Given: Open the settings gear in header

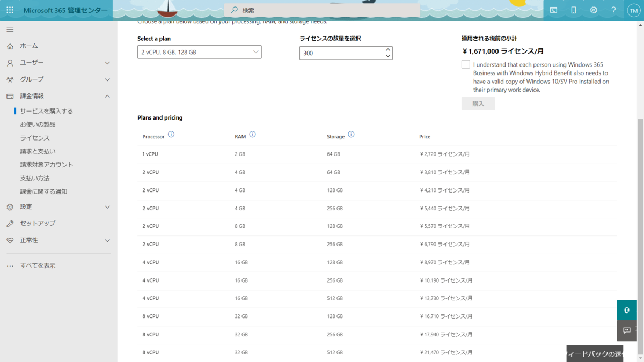Looking at the screenshot, I should (x=594, y=10).
